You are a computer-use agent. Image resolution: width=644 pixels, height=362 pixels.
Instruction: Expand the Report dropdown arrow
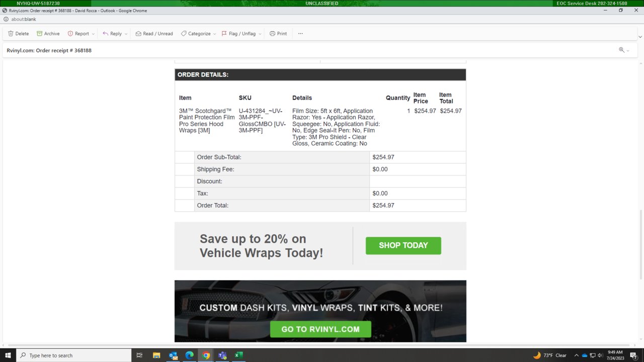tap(93, 34)
